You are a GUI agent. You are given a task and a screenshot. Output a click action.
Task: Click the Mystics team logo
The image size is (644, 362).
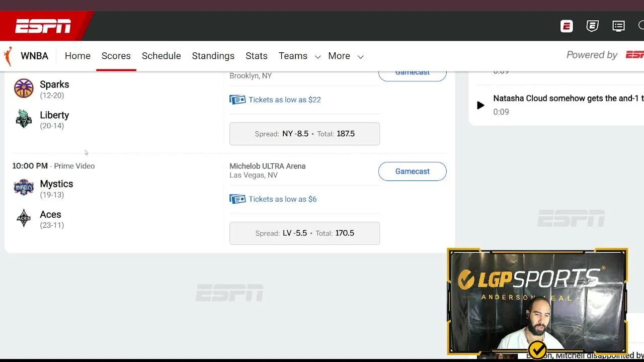pyautogui.click(x=24, y=188)
